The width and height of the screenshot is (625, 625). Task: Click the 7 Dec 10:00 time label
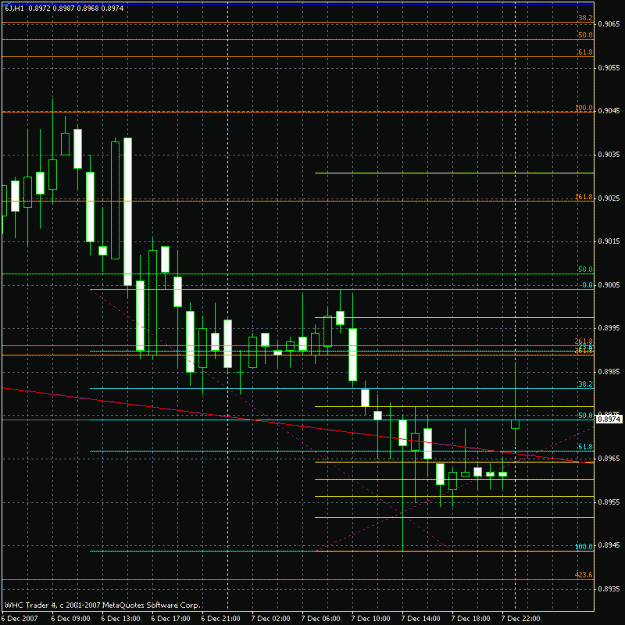point(371,618)
